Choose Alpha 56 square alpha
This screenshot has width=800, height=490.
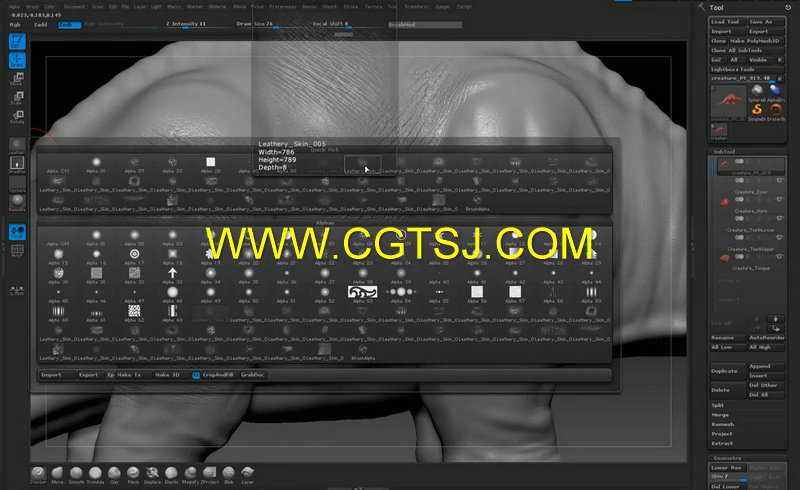[x=477, y=294]
